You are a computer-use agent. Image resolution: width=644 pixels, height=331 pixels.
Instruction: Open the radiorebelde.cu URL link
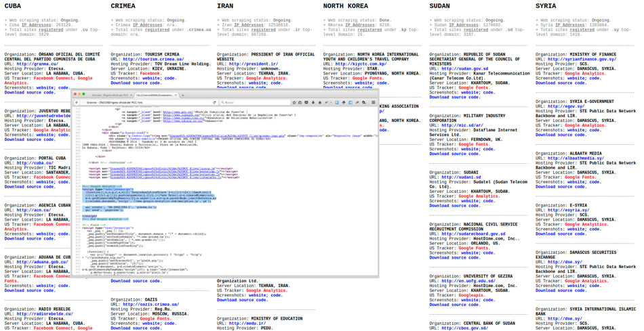tap(45, 314)
